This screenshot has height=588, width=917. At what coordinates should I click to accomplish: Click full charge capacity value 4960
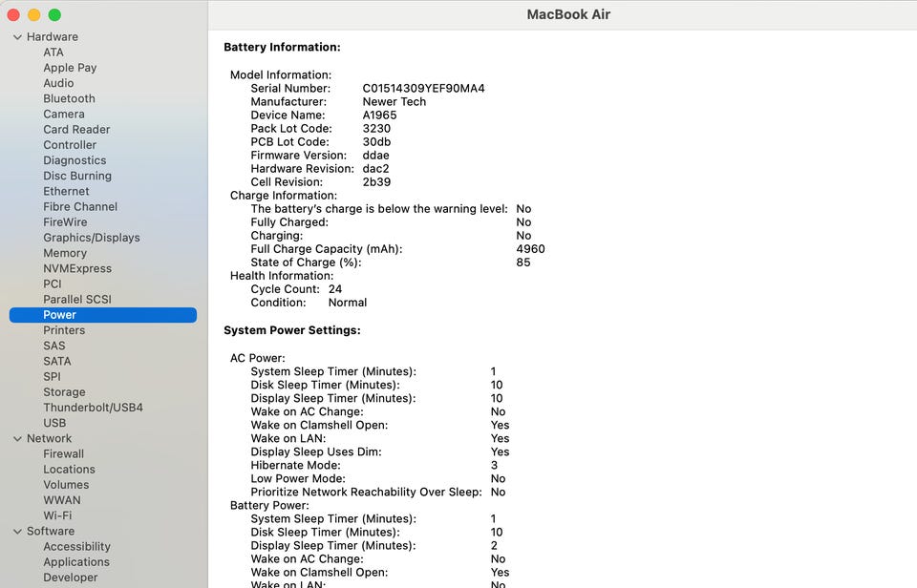pyautogui.click(x=530, y=249)
